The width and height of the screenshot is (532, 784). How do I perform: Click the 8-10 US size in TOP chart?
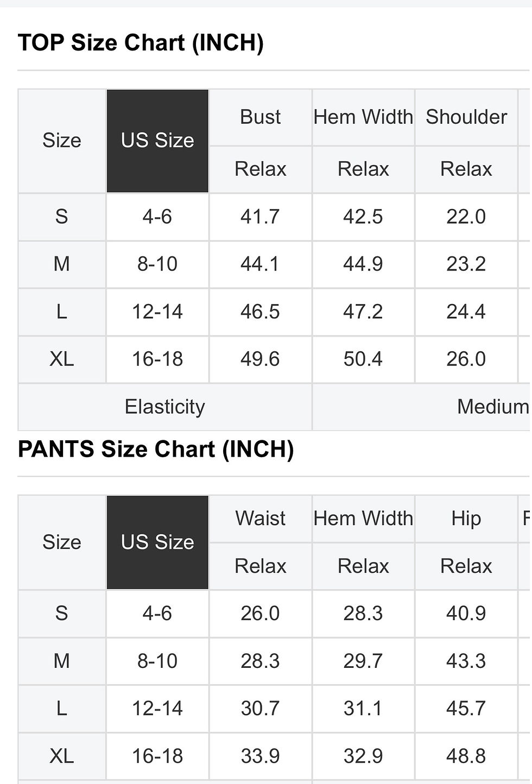(157, 264)
